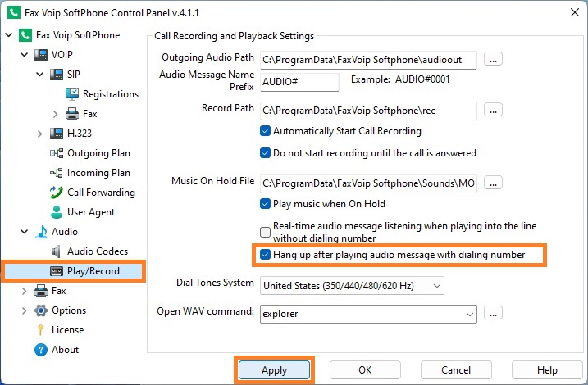Select the License tree item
This screenshot has width=588, height=385.
(67, 330)
